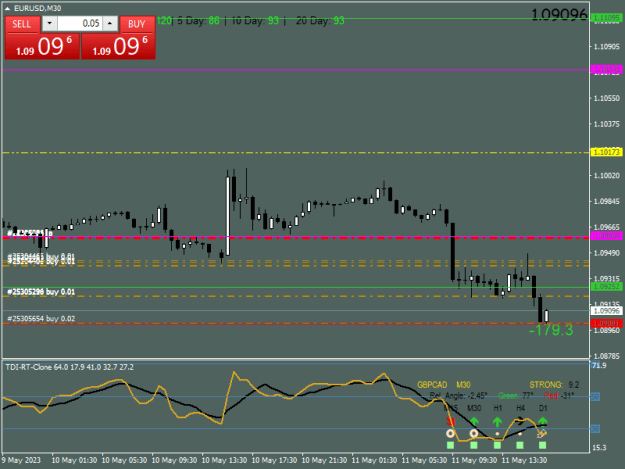
Task: Click the Green: 77° angle text
Action: (x=516, y=396)
